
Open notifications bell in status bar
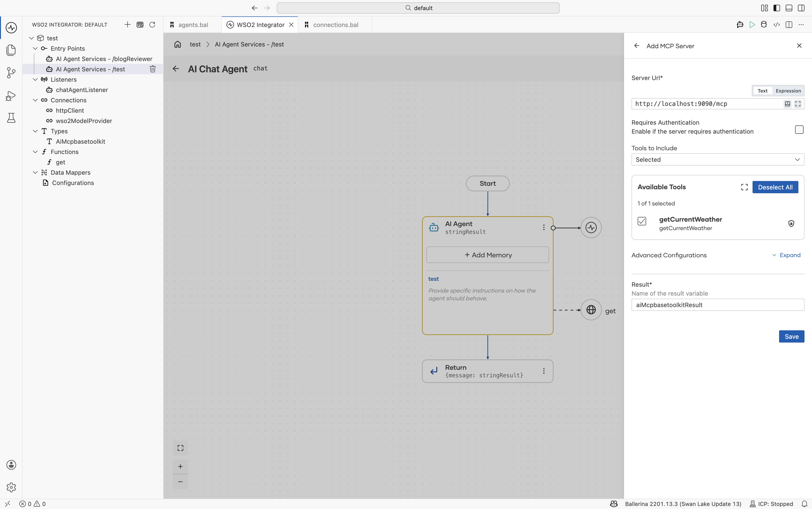point(804,504)
